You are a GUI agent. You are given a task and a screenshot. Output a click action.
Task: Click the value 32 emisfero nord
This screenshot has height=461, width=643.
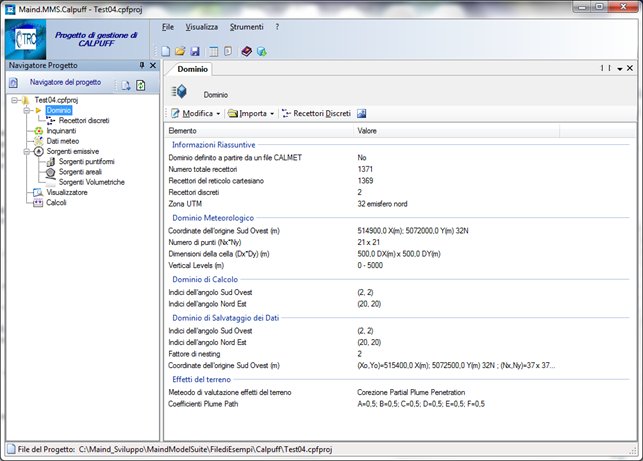[x=382, y=204]
